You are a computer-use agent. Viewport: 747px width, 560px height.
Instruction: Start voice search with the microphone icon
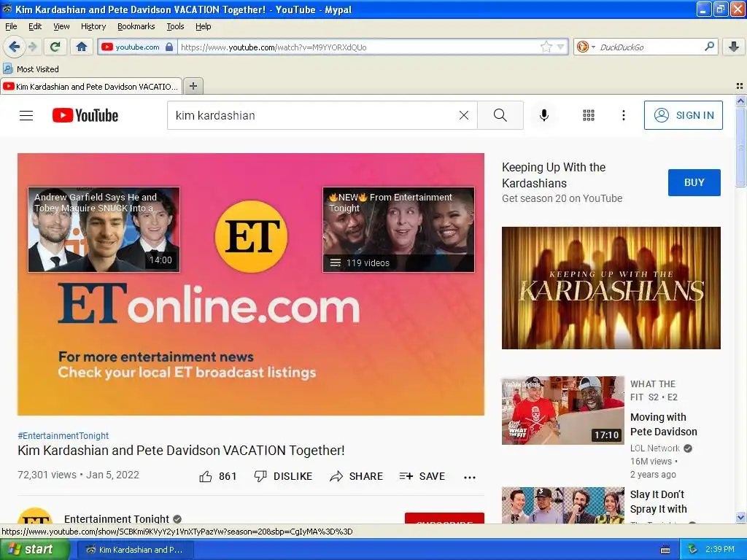click(544, 115)
